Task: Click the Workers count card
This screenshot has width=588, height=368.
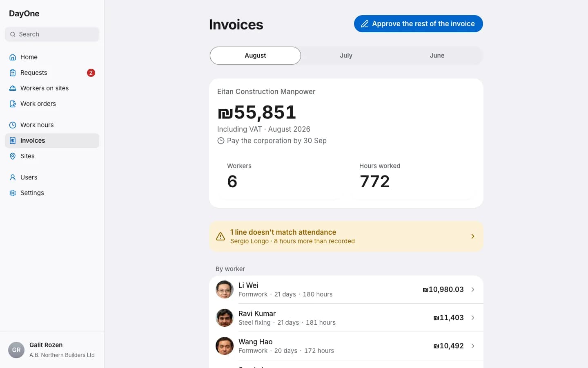Action: (x=280, y=177)
